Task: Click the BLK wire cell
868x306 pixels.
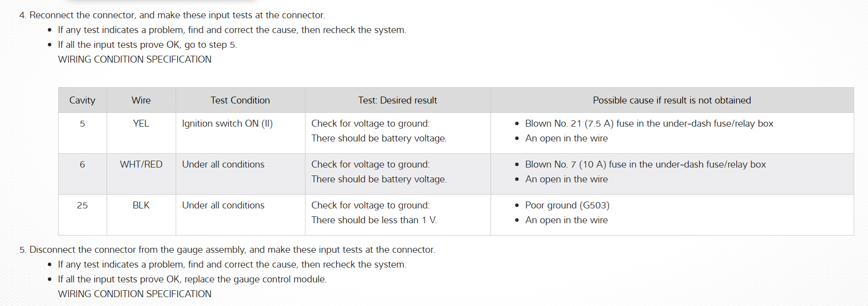Action: pyautogui.click(x=141, y=205)
